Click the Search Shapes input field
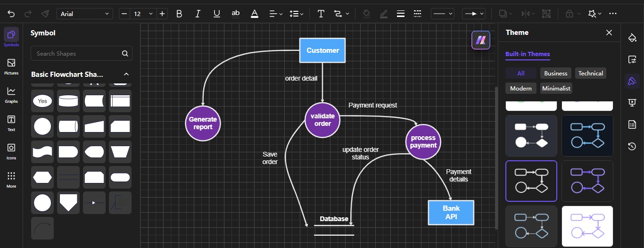The image size is (644, 248). [x=82, y=53]
